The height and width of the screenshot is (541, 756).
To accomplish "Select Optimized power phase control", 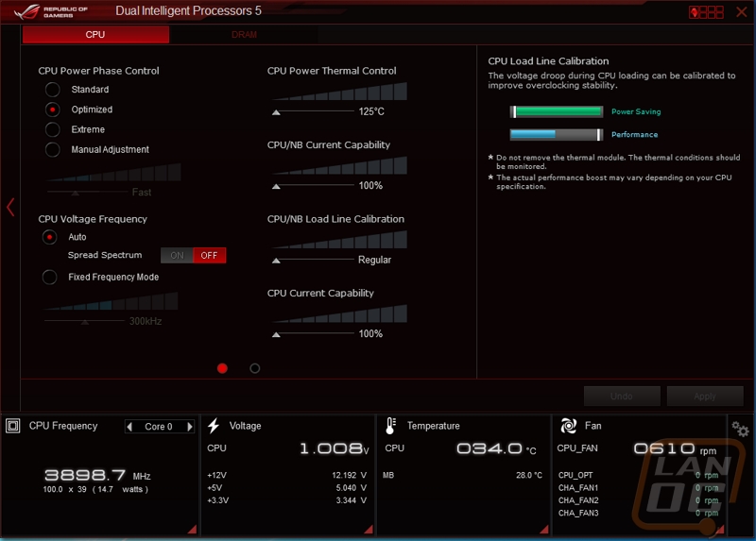I will coord(53,110).
